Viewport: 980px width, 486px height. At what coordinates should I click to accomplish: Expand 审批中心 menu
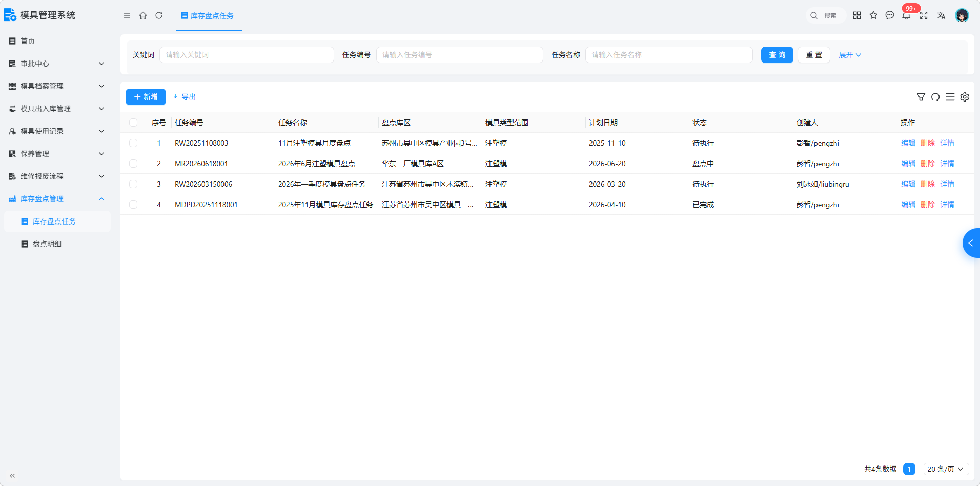coord(57,64)
